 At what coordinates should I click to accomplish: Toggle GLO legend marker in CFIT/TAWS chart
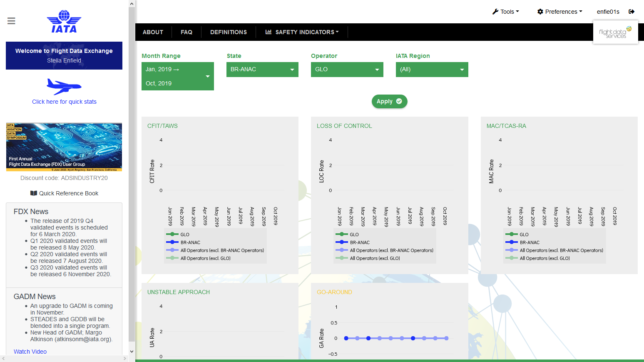click(172, 235)
